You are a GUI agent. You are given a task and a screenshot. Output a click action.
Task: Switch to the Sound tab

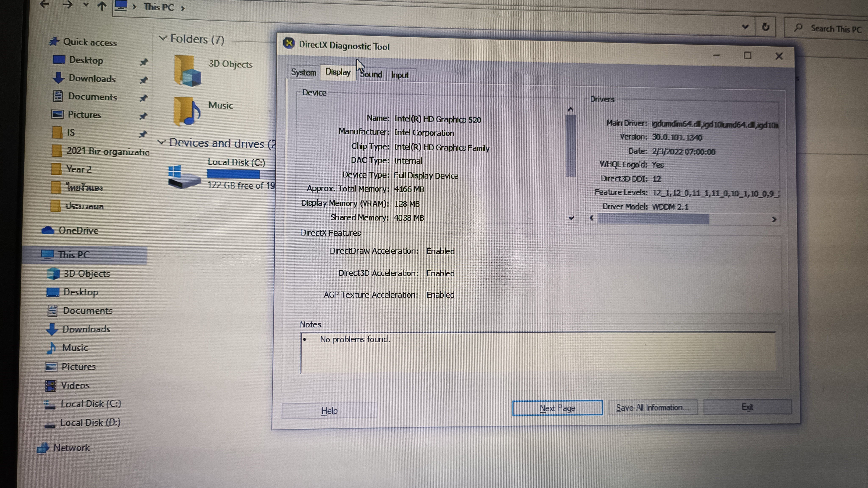pyautogui.click(x=371, y=74)
